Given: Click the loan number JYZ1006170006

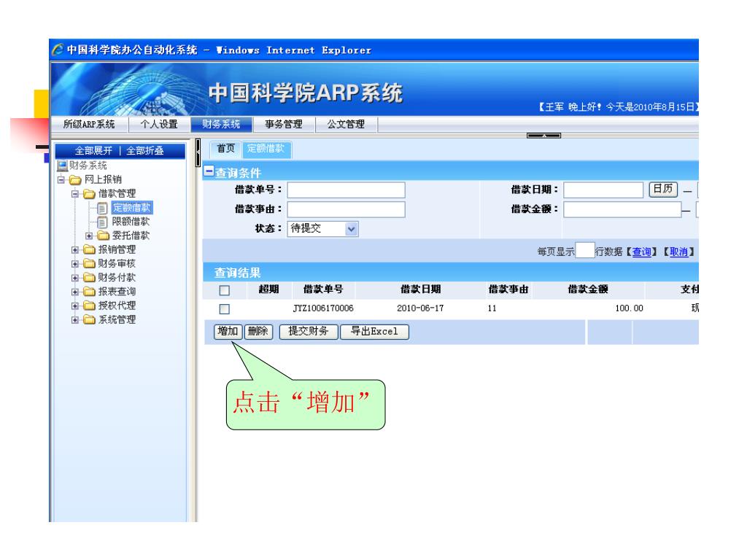Looking at the screenshot, I should (323, 308).
